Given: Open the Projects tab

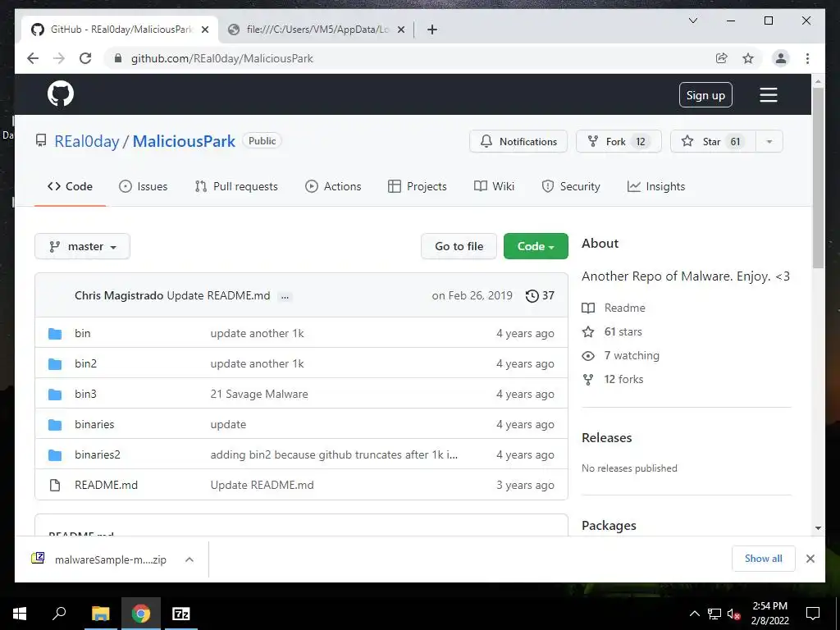Looking at the screenshot, I should tap(418, 186).
